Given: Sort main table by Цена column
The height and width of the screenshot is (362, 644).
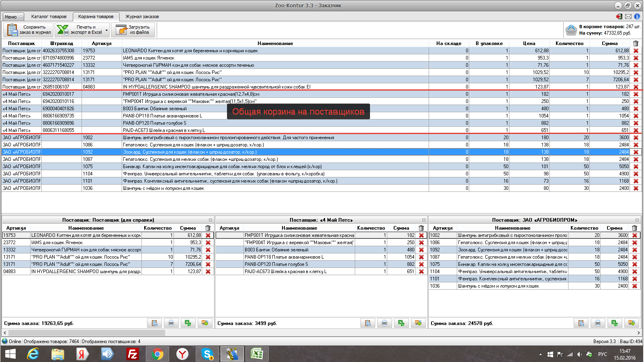Looking at the screenshot, I should pos(529,43).
